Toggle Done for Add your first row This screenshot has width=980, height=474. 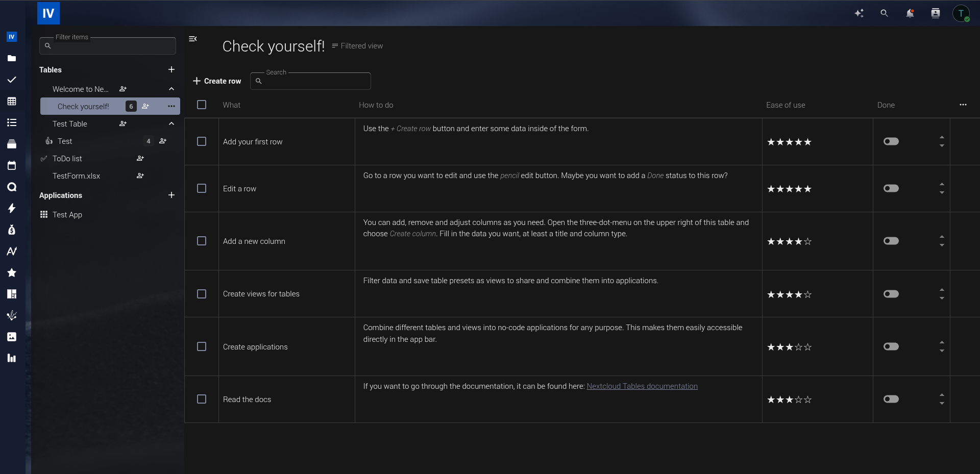click(x=891, y=141)
